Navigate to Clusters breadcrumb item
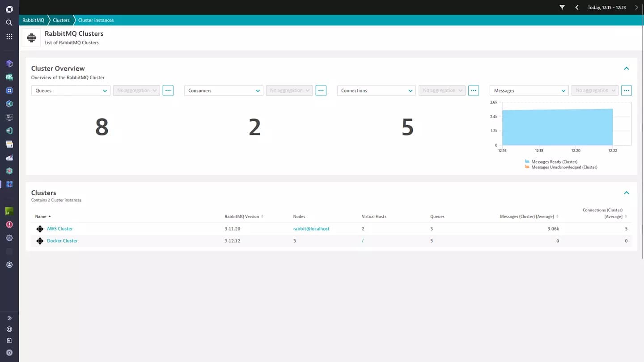The image size is (644, 362). click(61, 20)
